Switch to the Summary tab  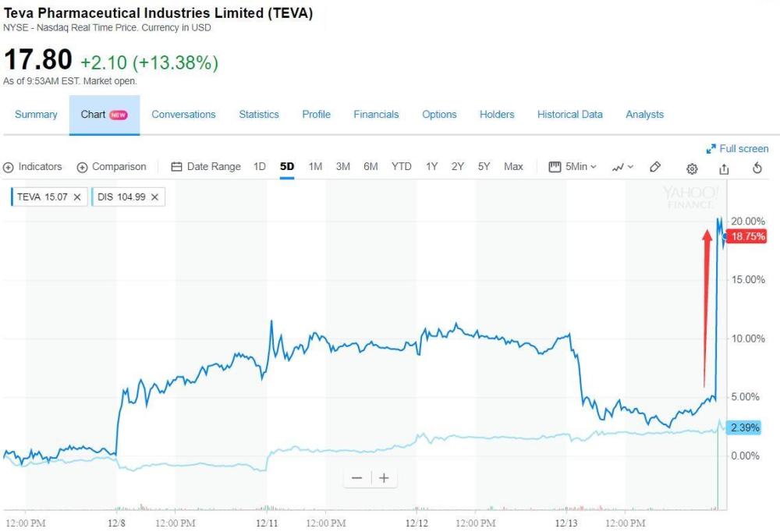coord(36,115)
